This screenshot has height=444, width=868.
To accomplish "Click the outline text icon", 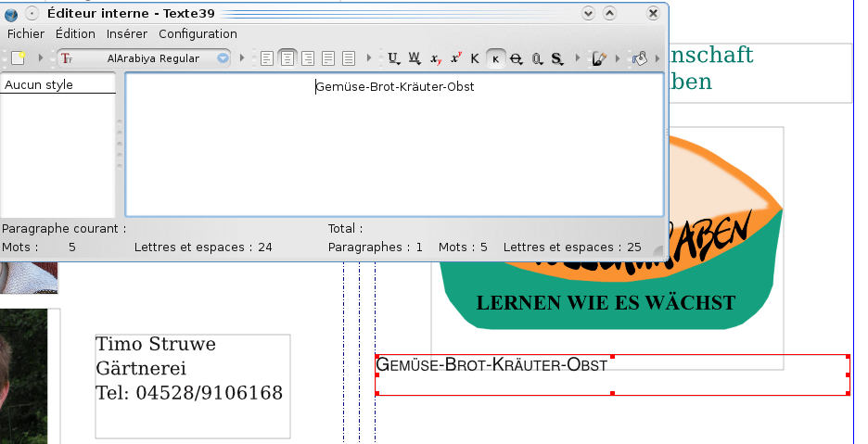I will pos(537,58).
